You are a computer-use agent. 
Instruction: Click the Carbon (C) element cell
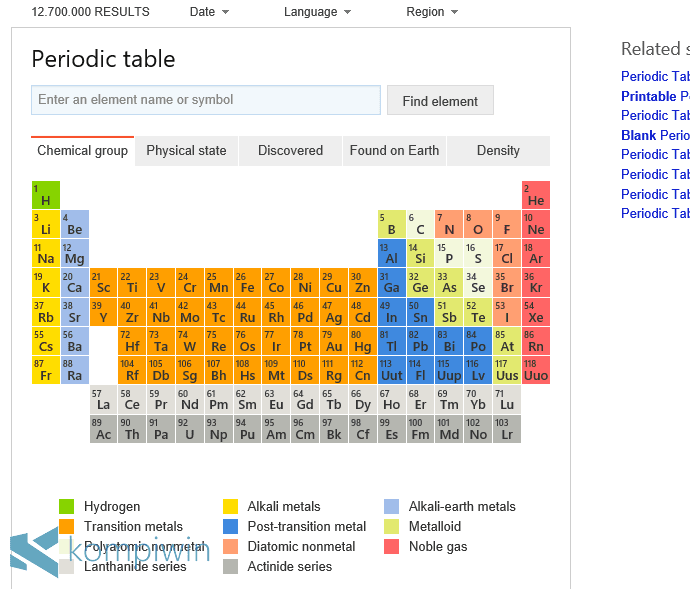click(421, 224)
